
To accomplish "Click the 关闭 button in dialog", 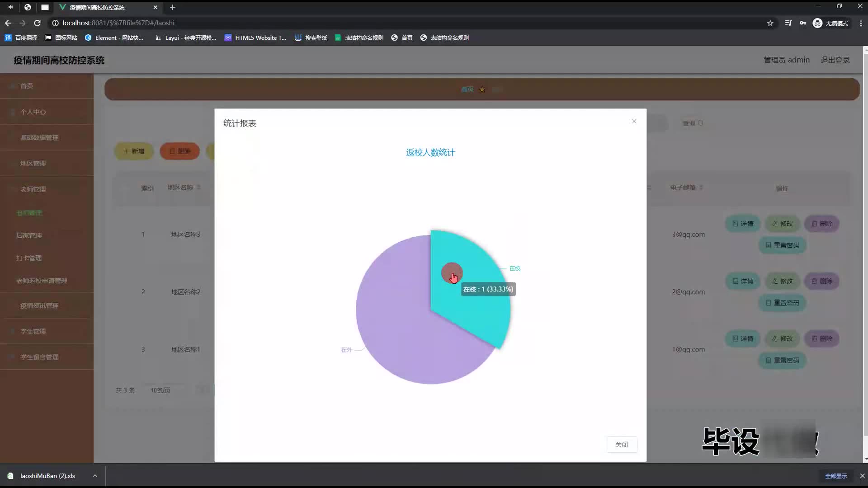I will tap(621, 444).
